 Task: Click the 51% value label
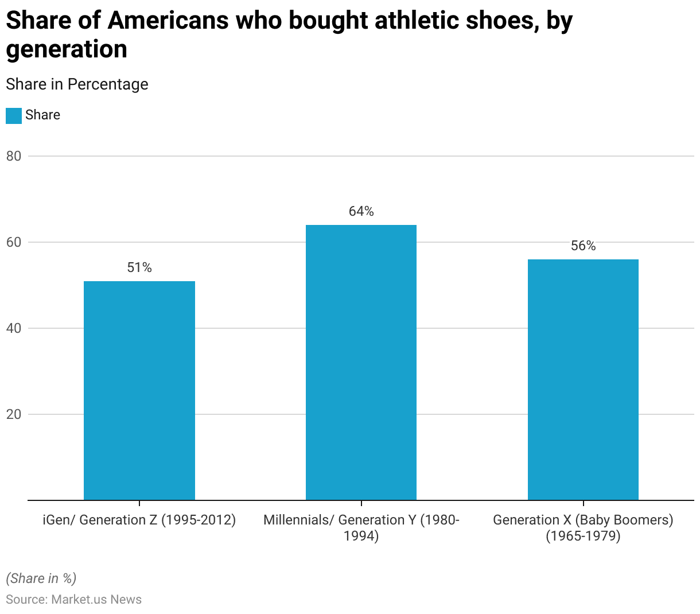pyautogui.click(x=139, y=267)
